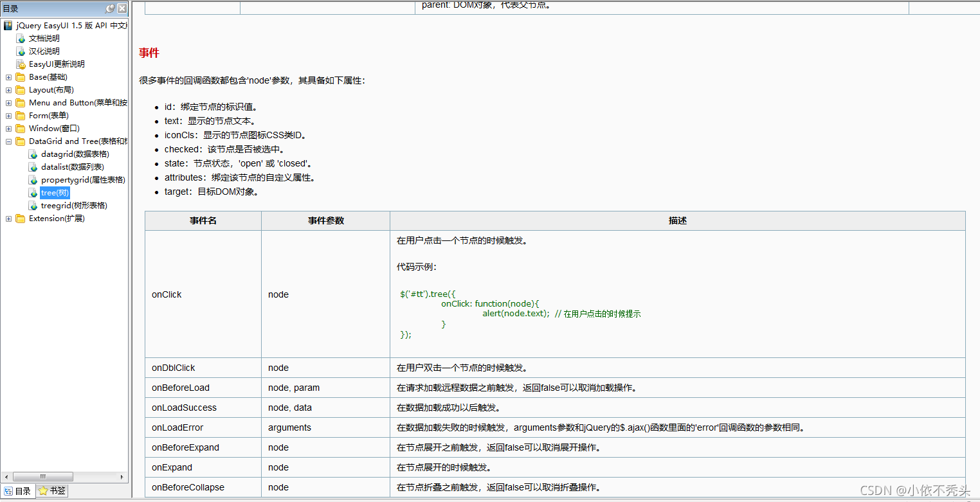Expand the Menu and Button(菜单和按钮) node
980x502 pixels.
pyautogui.click(x=8, y=102)
